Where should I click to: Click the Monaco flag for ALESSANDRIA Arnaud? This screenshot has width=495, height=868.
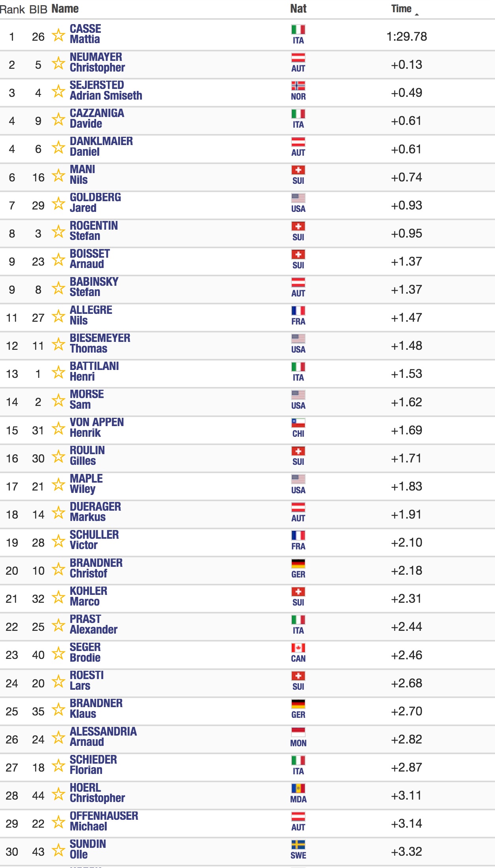pyautogui.click(x=298, y=732)
